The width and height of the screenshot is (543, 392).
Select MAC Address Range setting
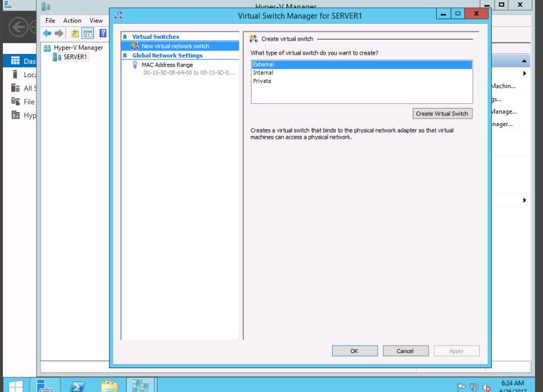[x=167, y=65]
